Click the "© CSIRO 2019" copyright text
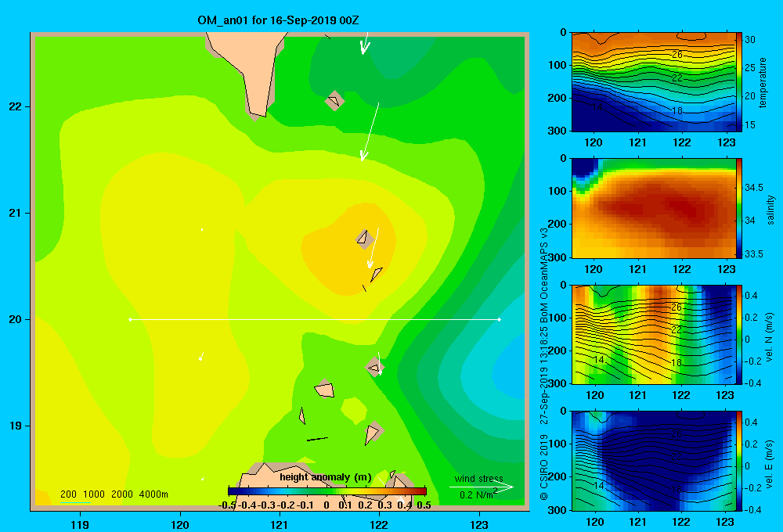This screenshot has width=783, height=532. (544, 467)
